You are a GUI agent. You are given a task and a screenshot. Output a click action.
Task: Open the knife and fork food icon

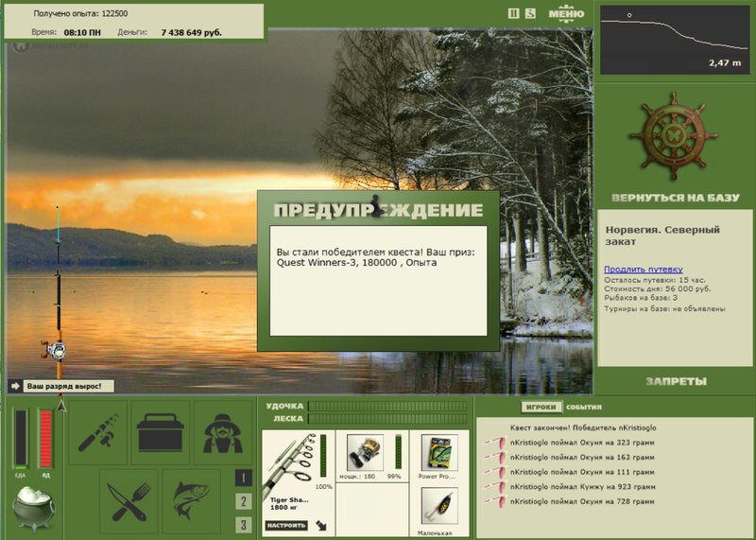click(x=129, y=501)
